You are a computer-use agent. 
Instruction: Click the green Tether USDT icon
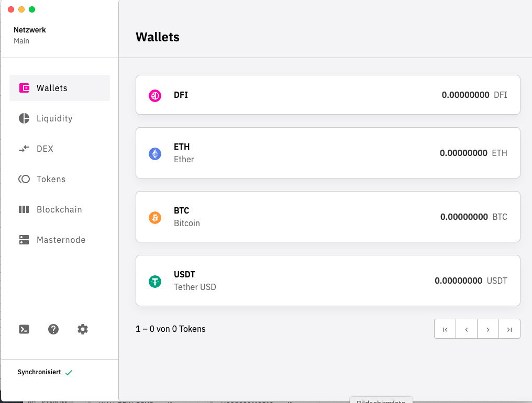[x=155, y=282]
